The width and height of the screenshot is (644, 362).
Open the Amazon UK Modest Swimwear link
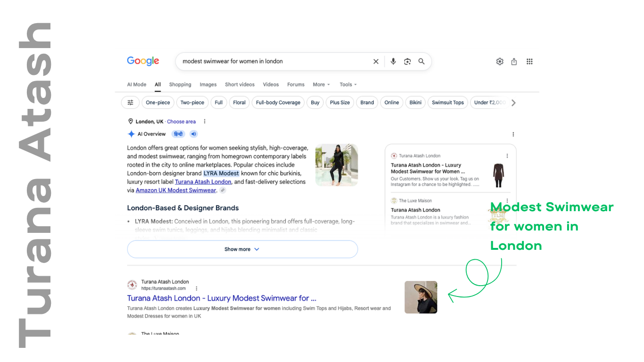pyautogui.click(x=176, y=190)
